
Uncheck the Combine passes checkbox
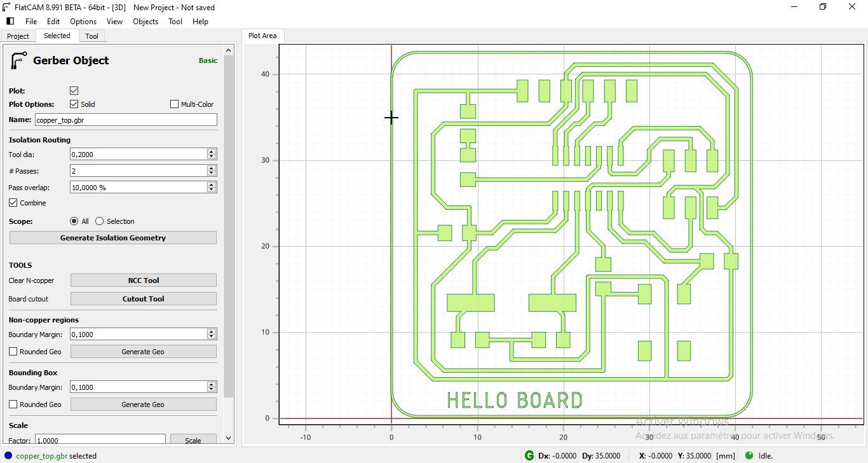tap(13, 203)
